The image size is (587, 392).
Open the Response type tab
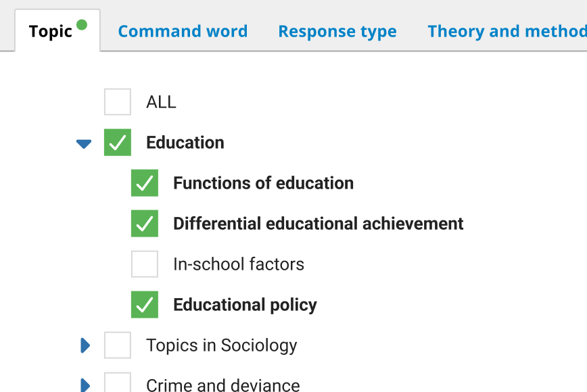click(x=337, y=31)
